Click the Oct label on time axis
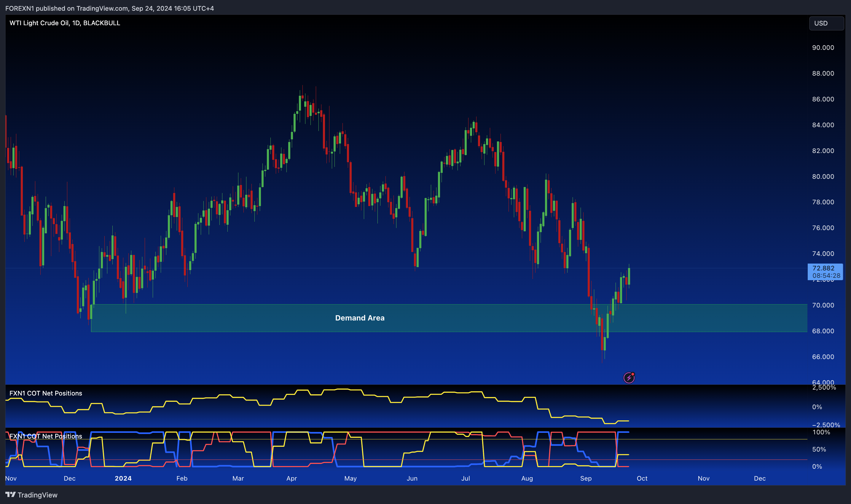Image resolution: width=851 pixels, height=504 pixels. (x=642, y=478)
